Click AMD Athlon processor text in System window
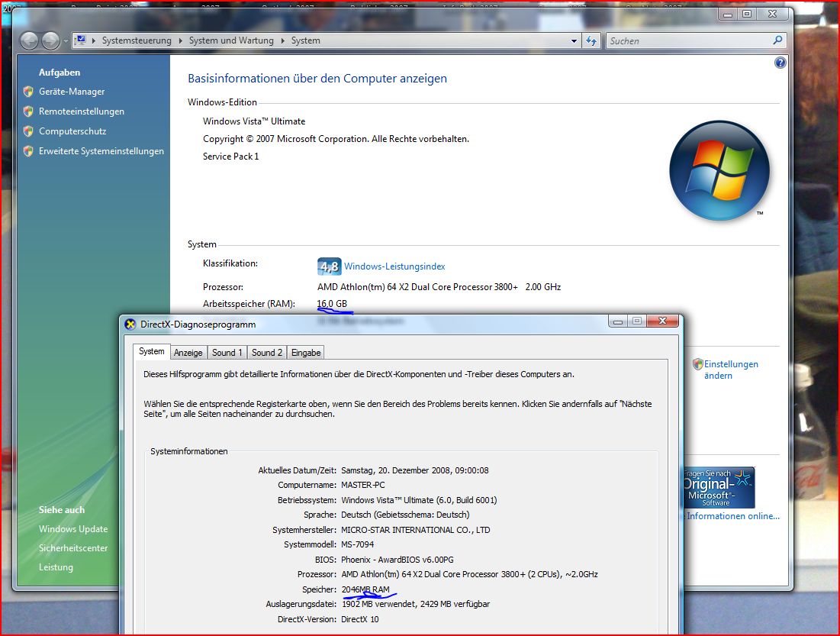Image resolution: width=840 pixels, height=636 pixels. coord(439,287)
